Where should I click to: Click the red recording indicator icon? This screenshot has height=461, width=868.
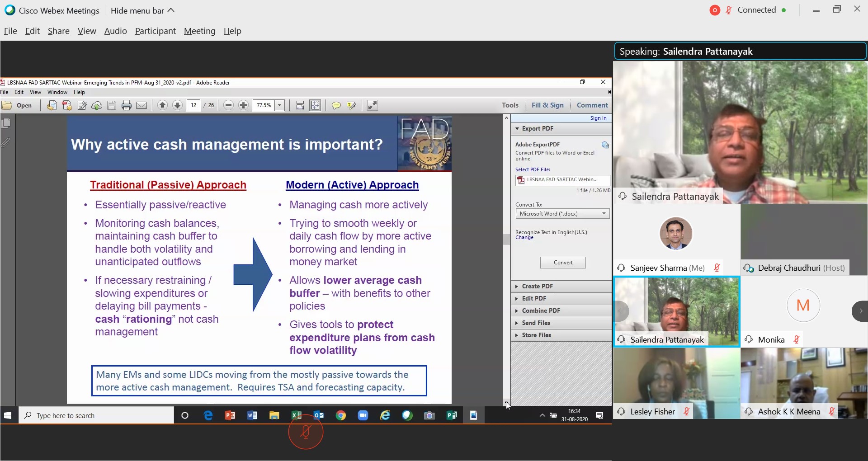click(x=715, y=10)
